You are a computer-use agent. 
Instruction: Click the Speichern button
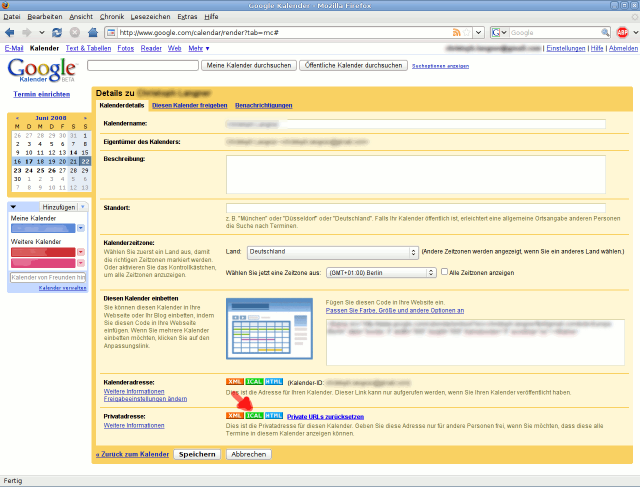point(197,454)
